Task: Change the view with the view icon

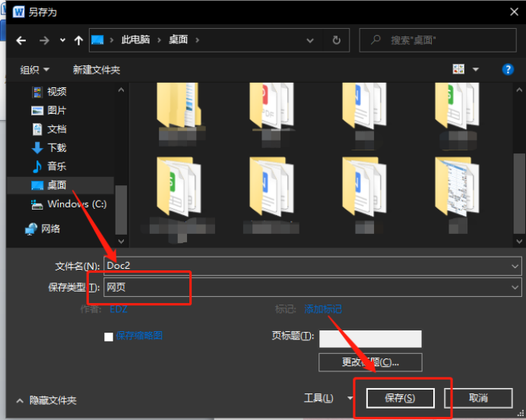Action: (x=458, y=69)
